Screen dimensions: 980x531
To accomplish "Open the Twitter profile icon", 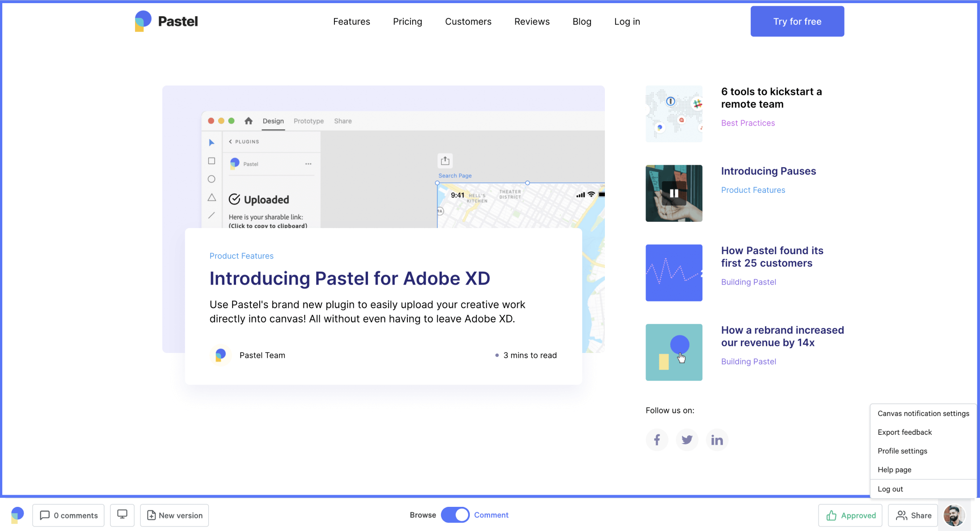I will [687, 440].
